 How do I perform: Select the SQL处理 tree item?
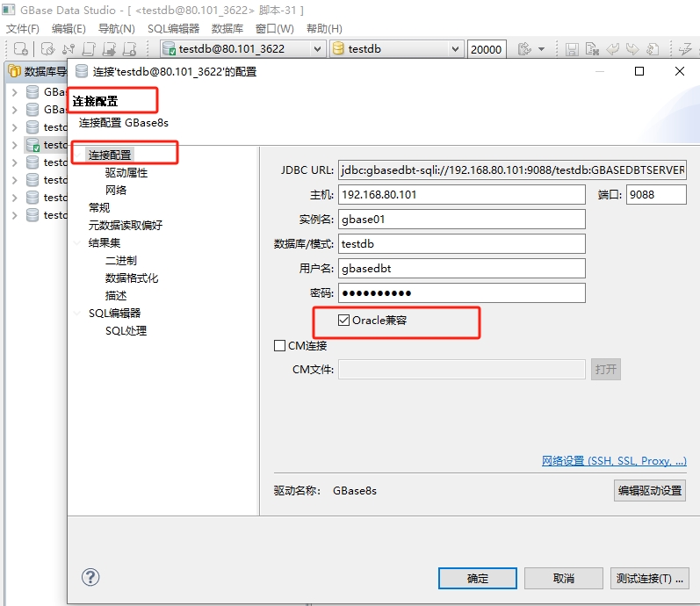coord(126,331)
